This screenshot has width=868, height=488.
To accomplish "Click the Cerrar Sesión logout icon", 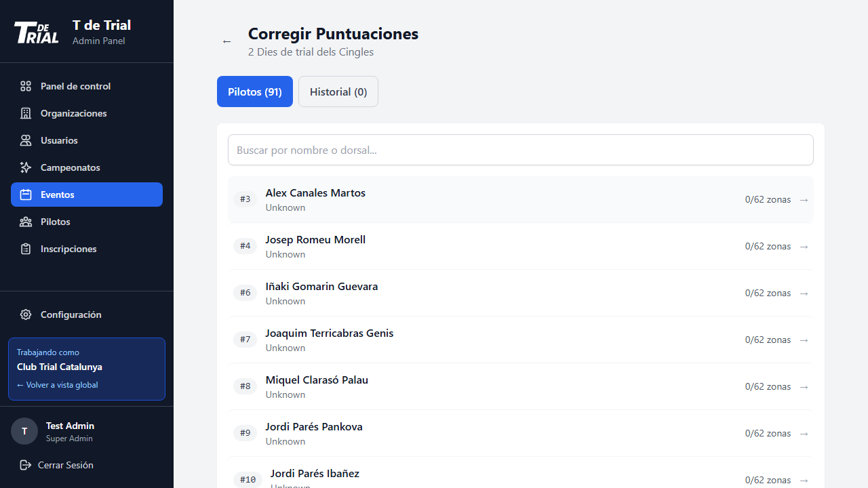I will [26, 465].
